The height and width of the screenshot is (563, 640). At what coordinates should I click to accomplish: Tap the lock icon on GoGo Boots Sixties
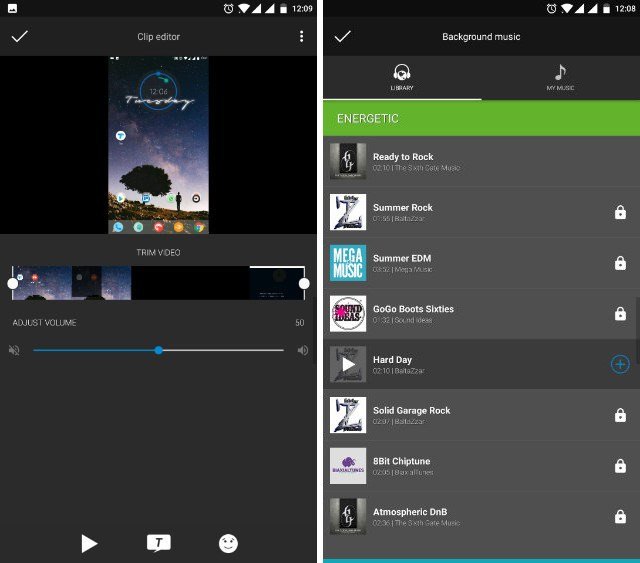click(620, 314)
